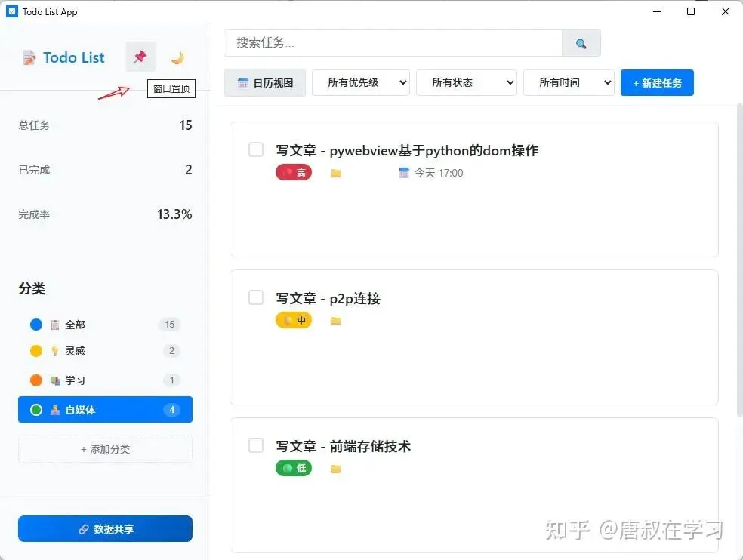This screenshot has width=743, height=560.
Task: Click the 完成率 value 13.3%
Action: pos(174,214)
